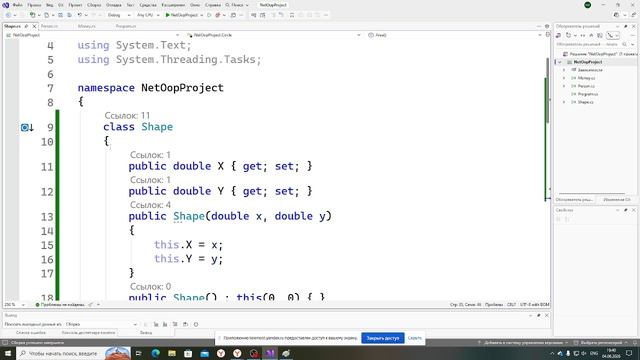Image resolution: width=640 pixels, height=360 pixels.
Task: Click the new project toolbar icon
Action: (x=32, y=15)
